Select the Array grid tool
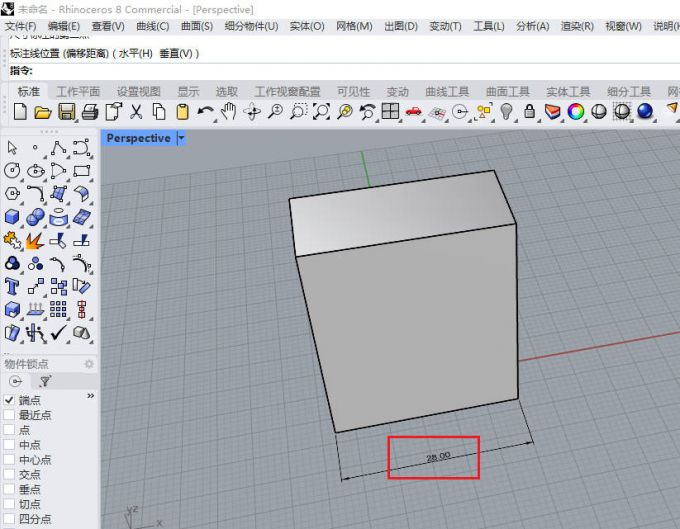Screen dimensions: 680x529 (58, 310)
